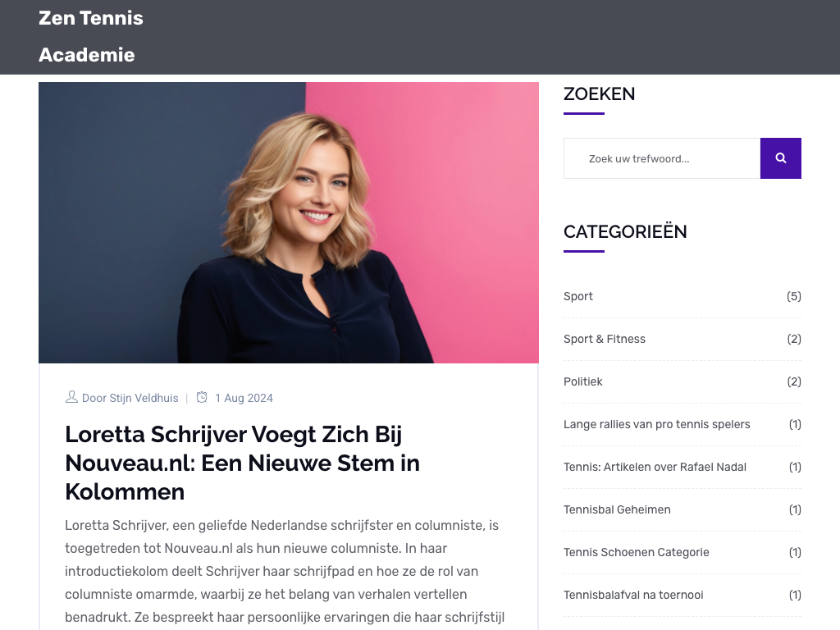Screen dimensions: 840x630
Task: Click the article excerpt paragraph text
Action: click(x=285, y=572)
